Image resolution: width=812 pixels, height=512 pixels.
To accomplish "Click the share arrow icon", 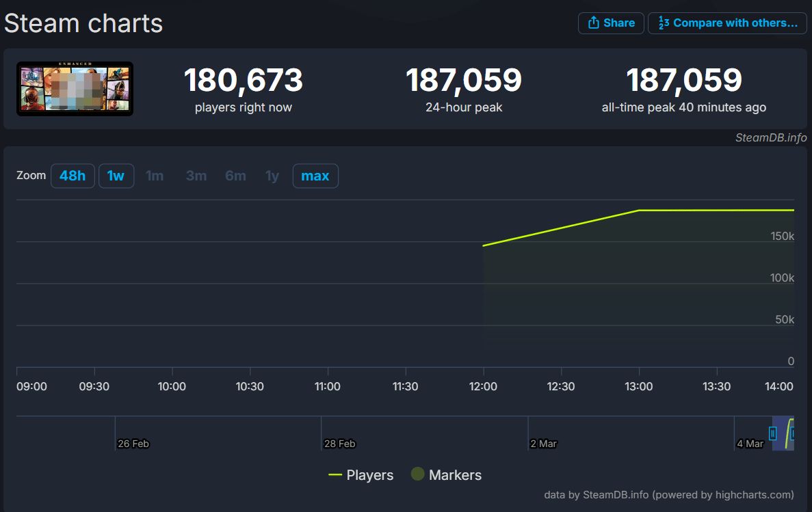I will pyautogui.click(x=593, y=23).
